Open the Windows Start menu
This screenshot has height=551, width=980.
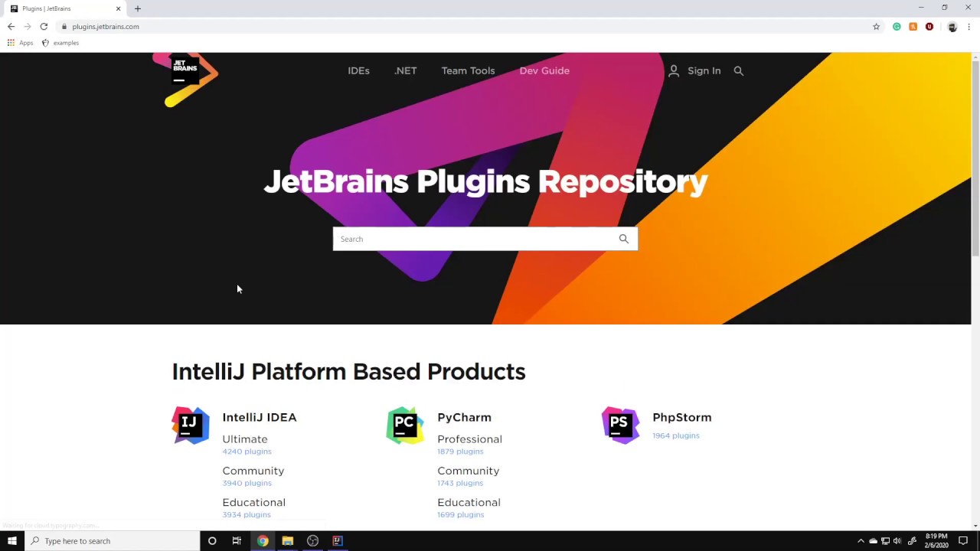tap(11, 541)
